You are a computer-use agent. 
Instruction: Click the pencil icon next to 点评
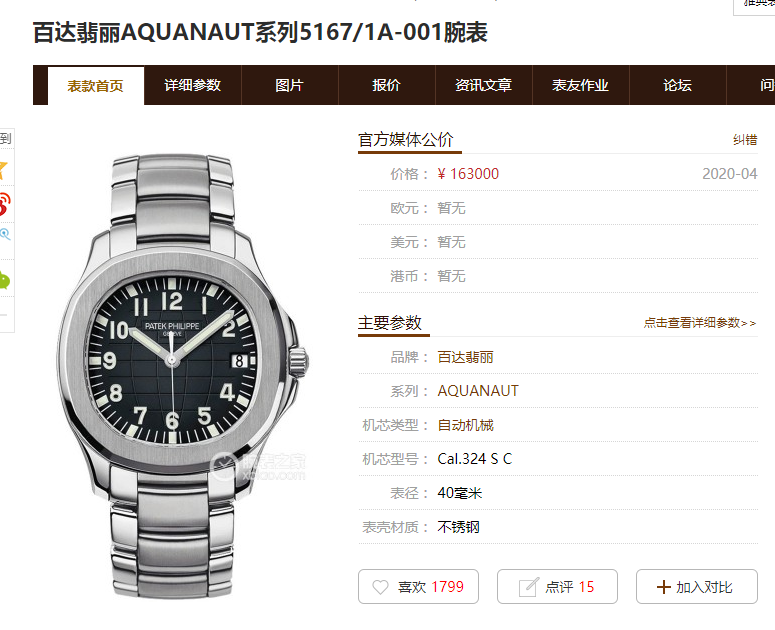pos(528,587)
